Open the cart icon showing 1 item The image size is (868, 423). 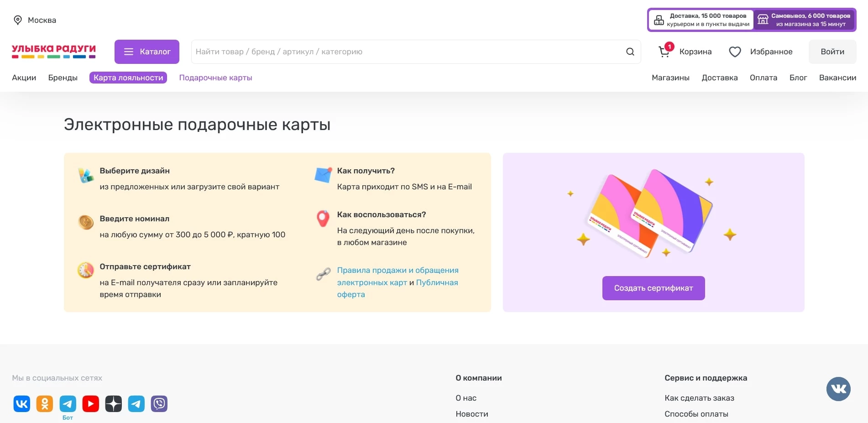[x=664, y=52]
